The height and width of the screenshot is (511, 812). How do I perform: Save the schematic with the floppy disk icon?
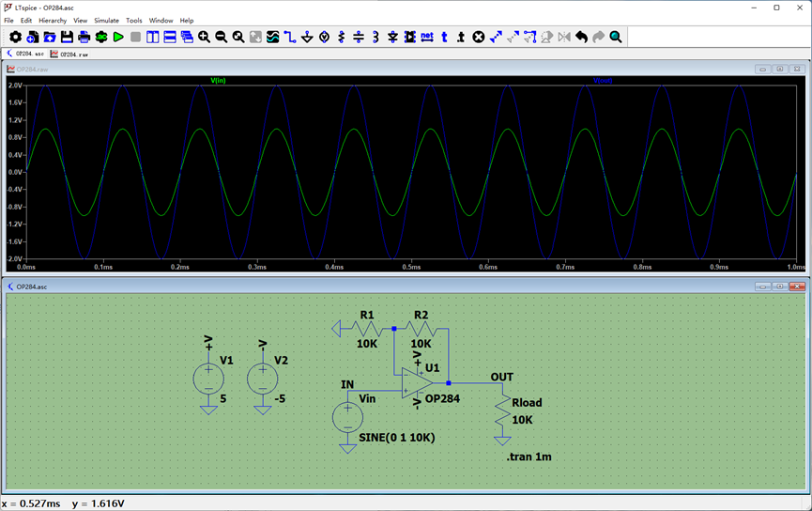pyautogui.click(x=67, y=37)
